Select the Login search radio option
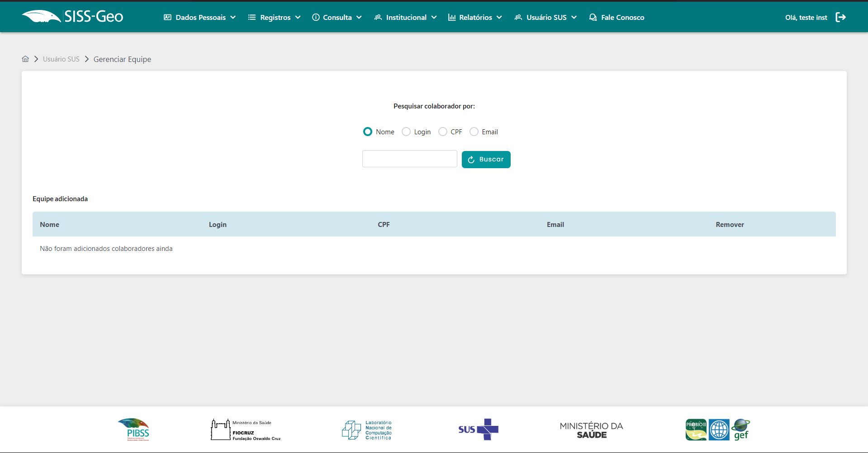Viewport: 868px width, 453px height. click(x=406, y=132)
